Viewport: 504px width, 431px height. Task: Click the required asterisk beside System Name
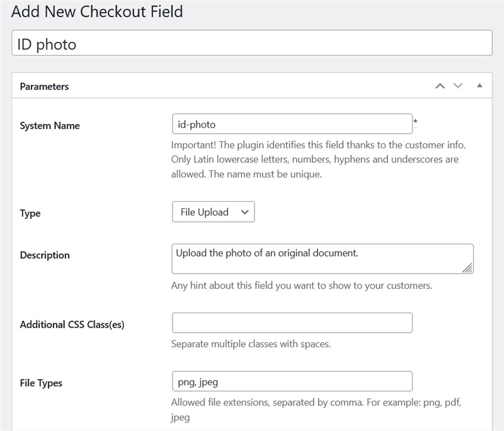[415, 122]
